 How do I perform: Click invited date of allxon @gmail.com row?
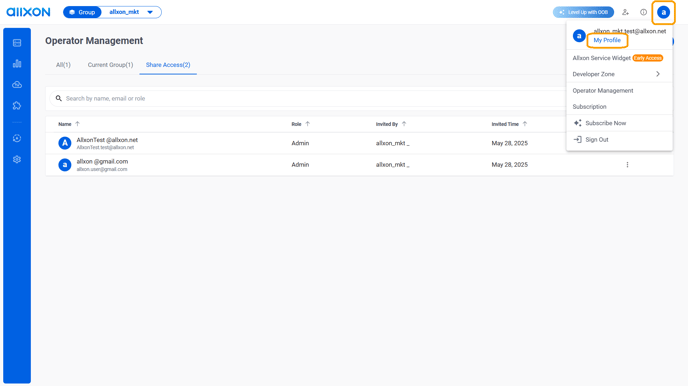click(x=509, y=165)
